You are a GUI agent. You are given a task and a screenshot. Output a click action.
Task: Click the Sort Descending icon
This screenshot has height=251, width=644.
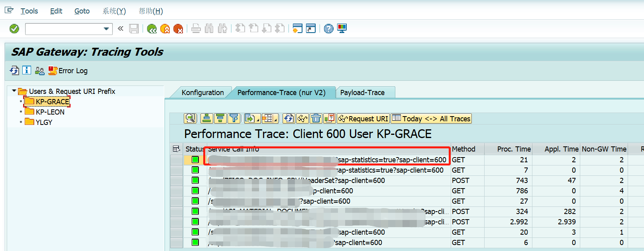click(220, 119)
